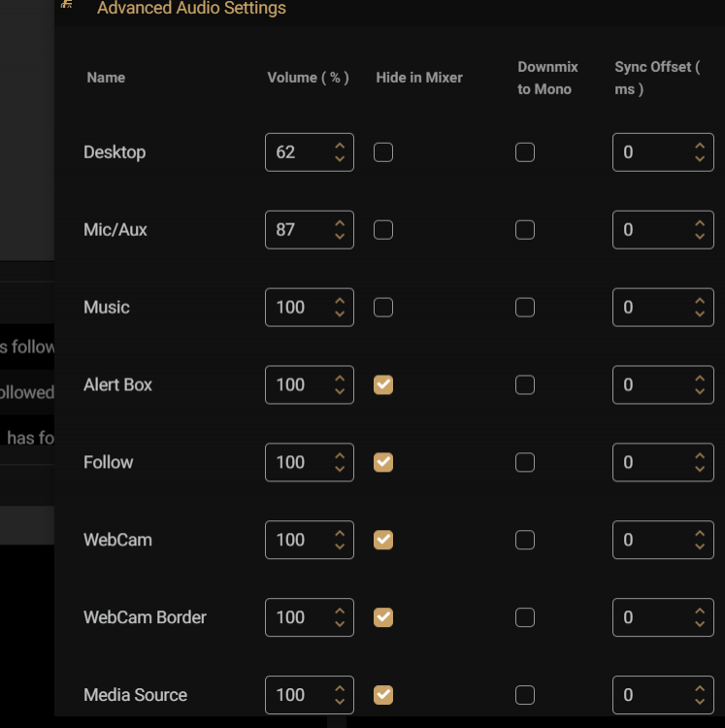Select the Media Source name label

(135, 695)
